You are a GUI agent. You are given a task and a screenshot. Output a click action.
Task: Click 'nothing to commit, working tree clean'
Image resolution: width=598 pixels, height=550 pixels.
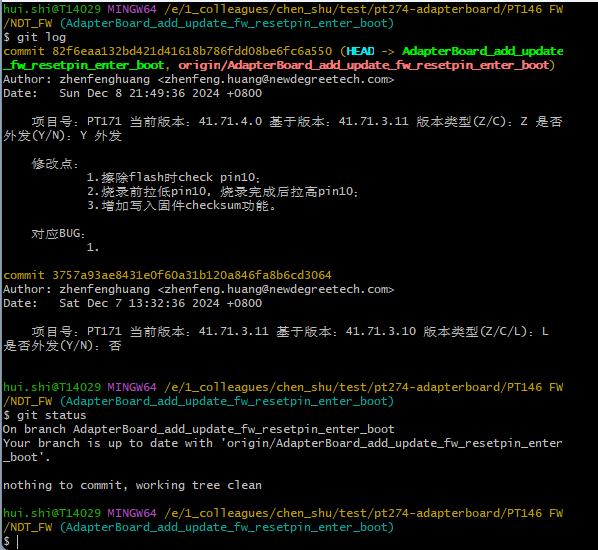click(x=132, y=485)
